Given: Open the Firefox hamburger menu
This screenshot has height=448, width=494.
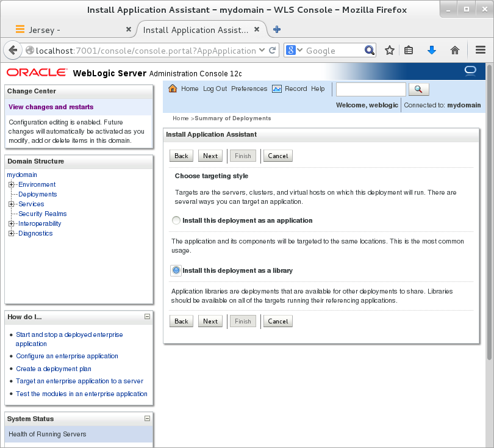Looking at the screenshot, I should (481, 50).
